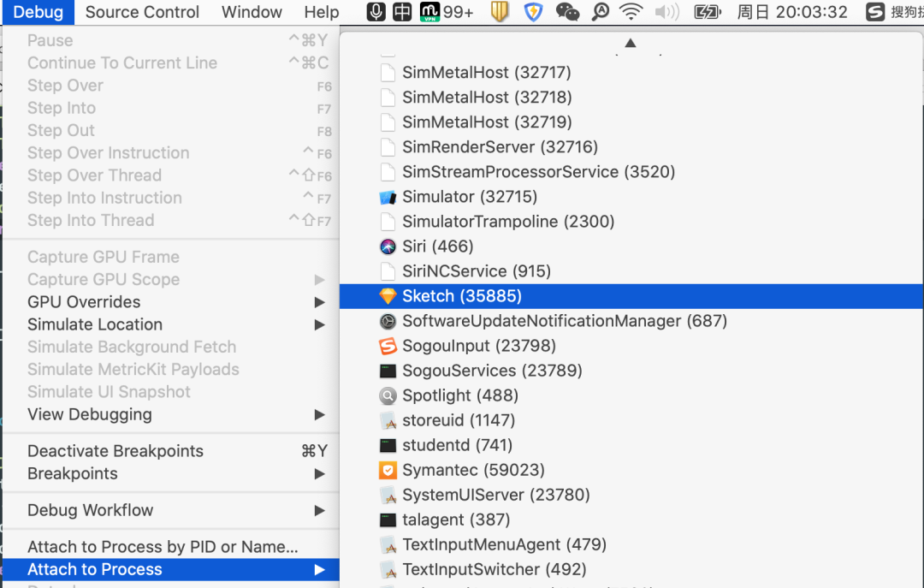Click the volume icon in menu bar
924x588 pixels.
(667, 12)
